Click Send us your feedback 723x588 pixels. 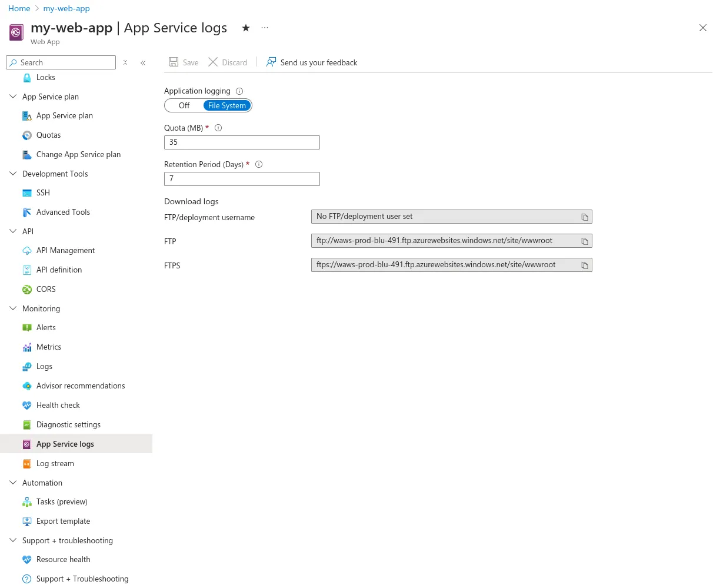pyautogui.click(x=312, y=62)
